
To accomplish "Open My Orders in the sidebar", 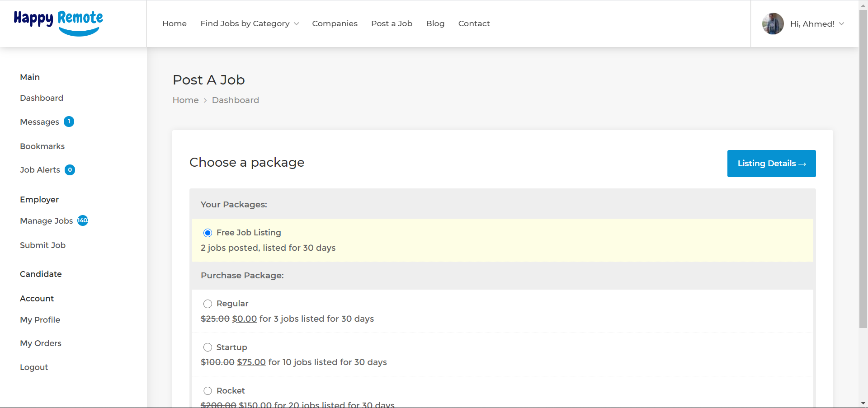I will [41, 343].
